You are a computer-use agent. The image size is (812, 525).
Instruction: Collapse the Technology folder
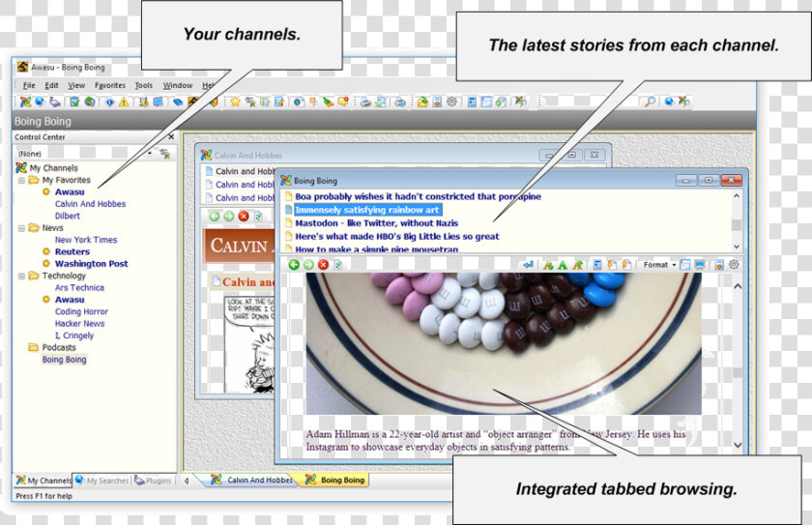pos(21,276)
